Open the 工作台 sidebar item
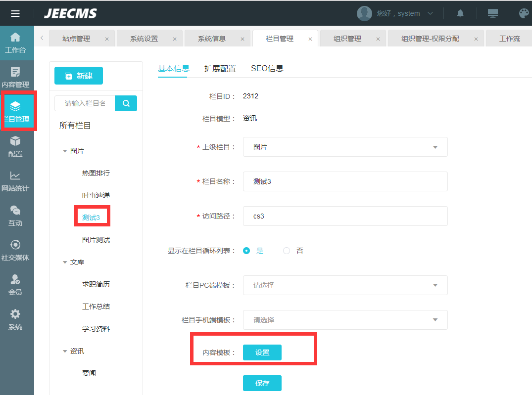 (15, 43)
